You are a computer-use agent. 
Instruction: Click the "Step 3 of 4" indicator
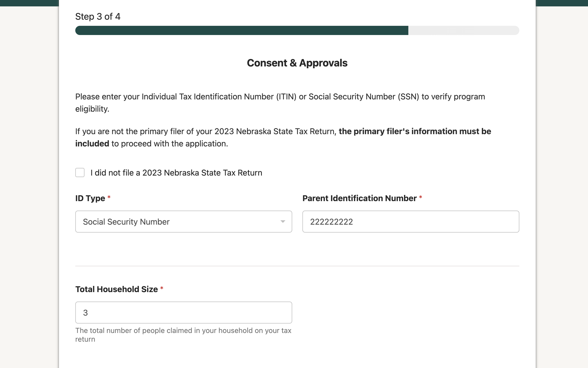click(98, 17)
